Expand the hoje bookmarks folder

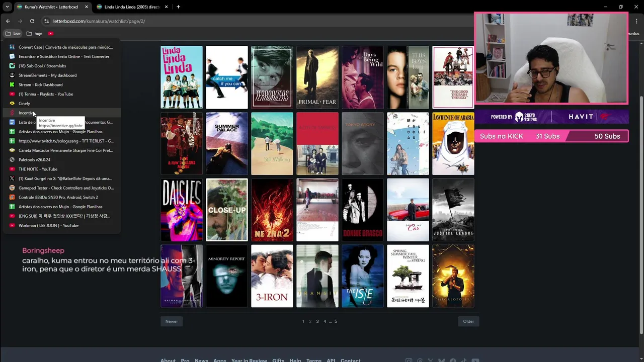pyautogui.click(x=35, y=34)
